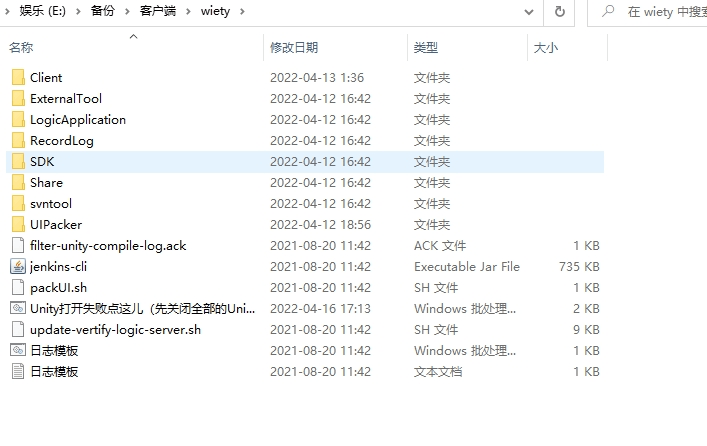707x446 pixels.
Task: Click the 2022-04-13 1:36 date cell
Action: point(317,78)
